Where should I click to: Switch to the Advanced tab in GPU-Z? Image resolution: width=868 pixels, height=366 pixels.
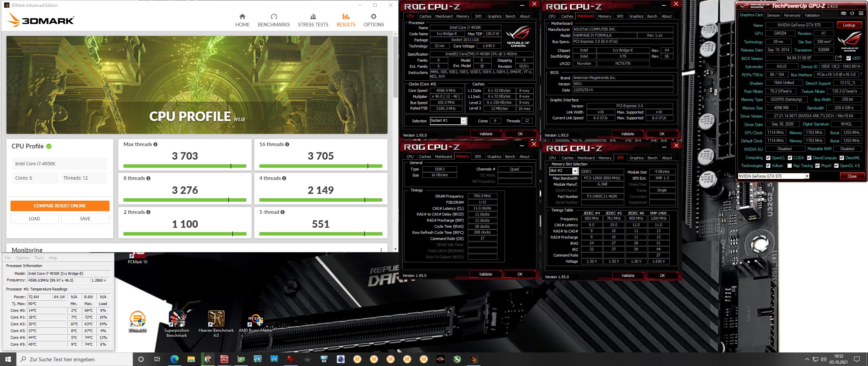792,15
